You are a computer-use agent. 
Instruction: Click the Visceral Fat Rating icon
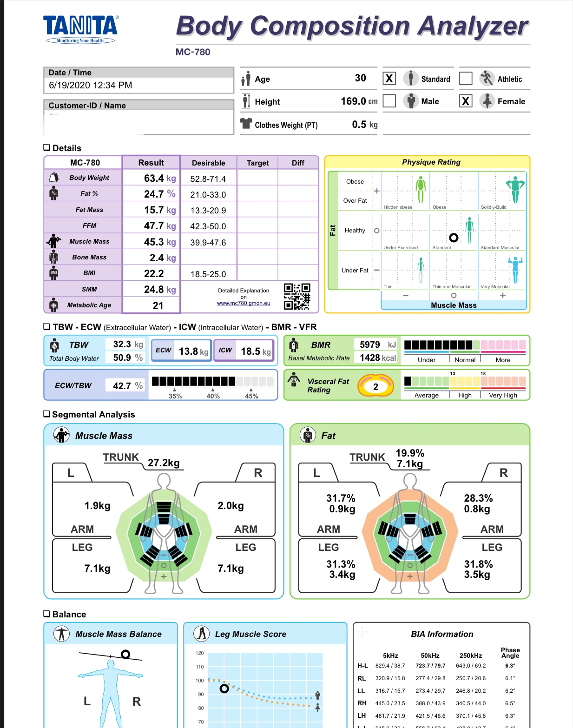(294, 379)
